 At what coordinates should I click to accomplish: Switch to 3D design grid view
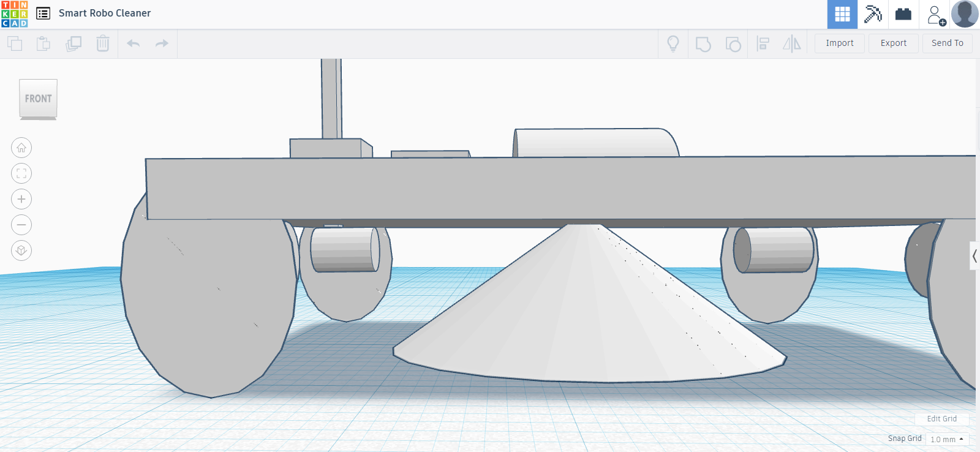coord(842,14)
